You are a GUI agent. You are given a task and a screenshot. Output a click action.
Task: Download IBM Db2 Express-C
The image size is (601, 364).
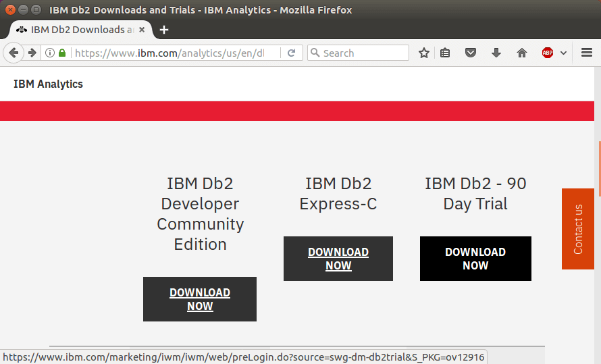pyautogui.click(x=338, y=259)
